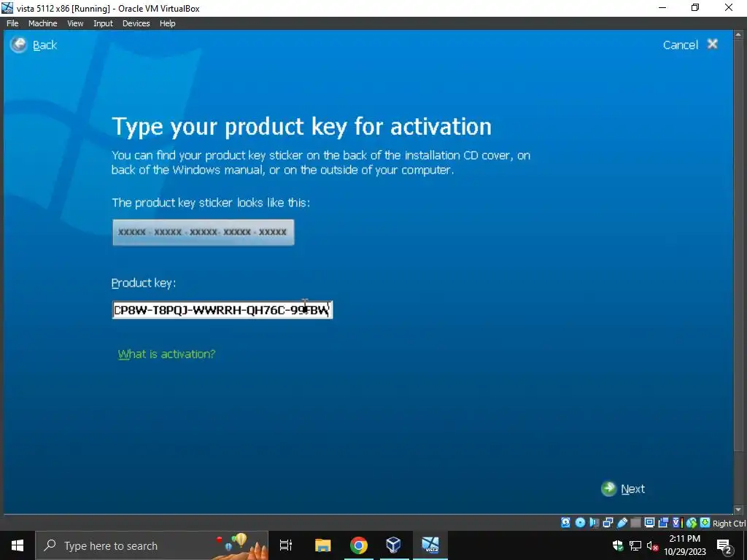This screenshot has height=560, width=747.
Task: Click the audio status indicator icon
Action: (594, 523)
